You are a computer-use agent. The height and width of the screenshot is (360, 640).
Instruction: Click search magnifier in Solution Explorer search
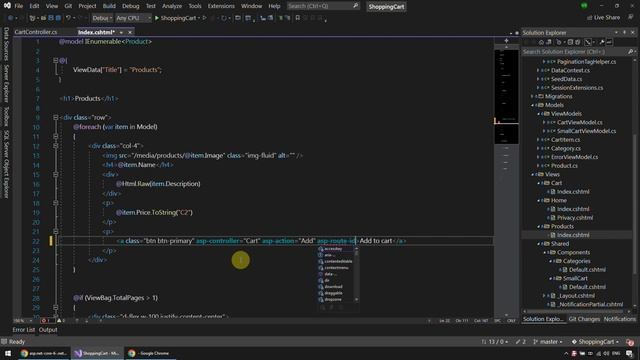click(x=630, y=52)
